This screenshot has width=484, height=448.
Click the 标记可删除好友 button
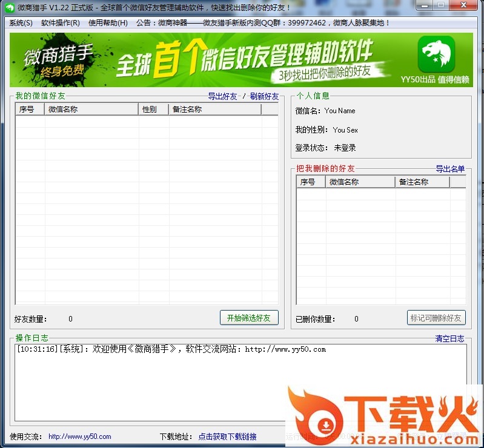[436, 318]
